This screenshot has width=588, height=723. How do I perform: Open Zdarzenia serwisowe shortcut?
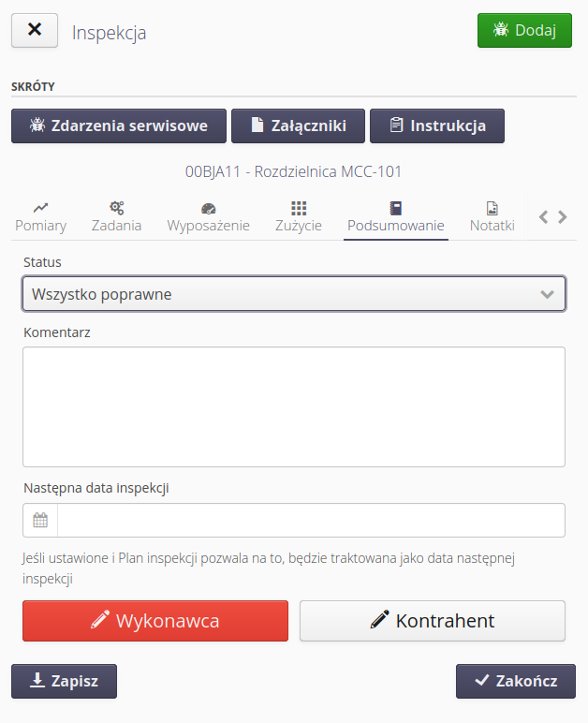coord(119,125)
